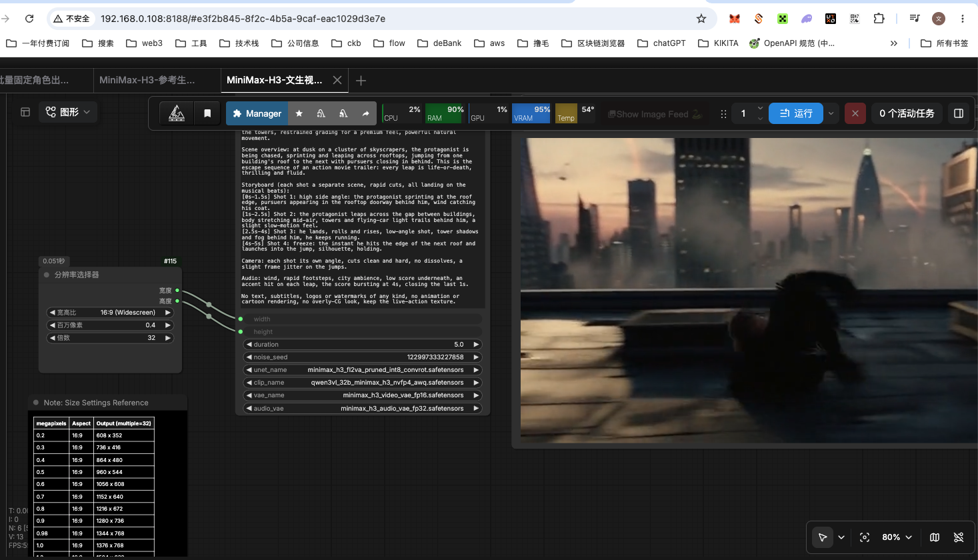Open the Chrome media controls icon
978x560 pixels.
pos(915,19)
